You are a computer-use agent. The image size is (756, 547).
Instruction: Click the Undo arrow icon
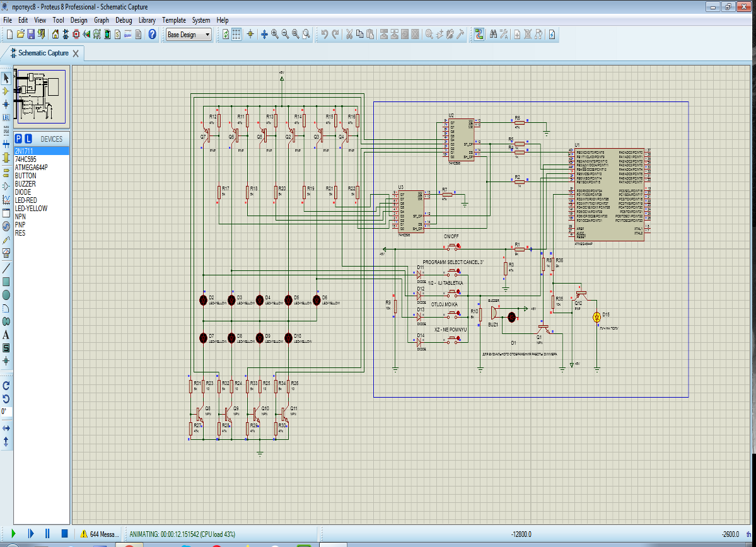click(324, 35)
